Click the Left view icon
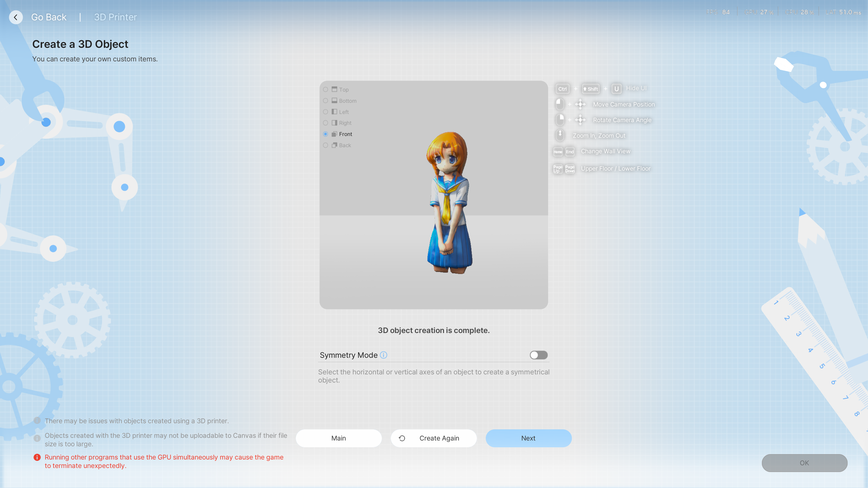 click(x=334, y=112)
